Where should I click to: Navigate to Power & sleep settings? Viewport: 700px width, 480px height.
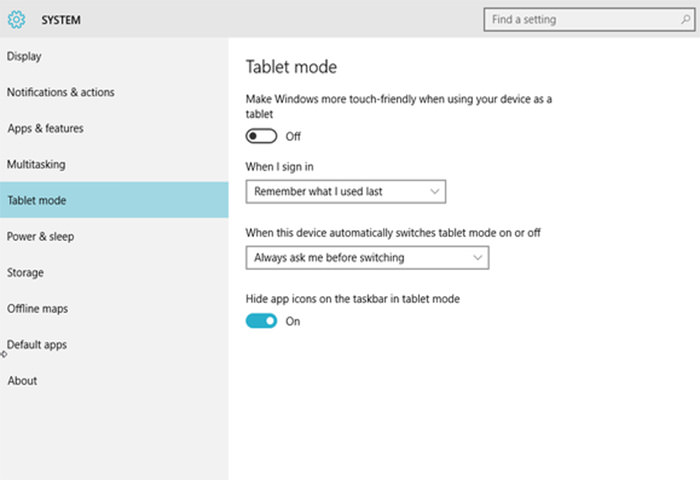(x=40, y=236)
